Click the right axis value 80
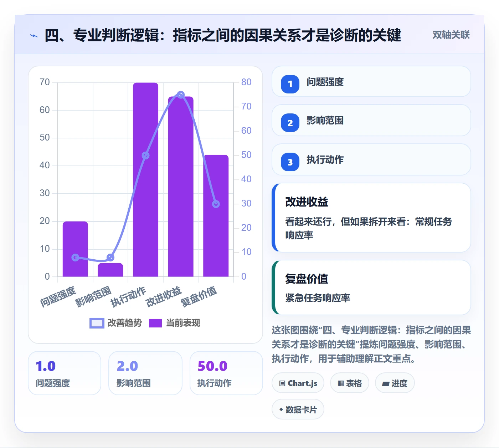This screenshot has height=448, width=499. pyautogui.click(x=246, y=82)
